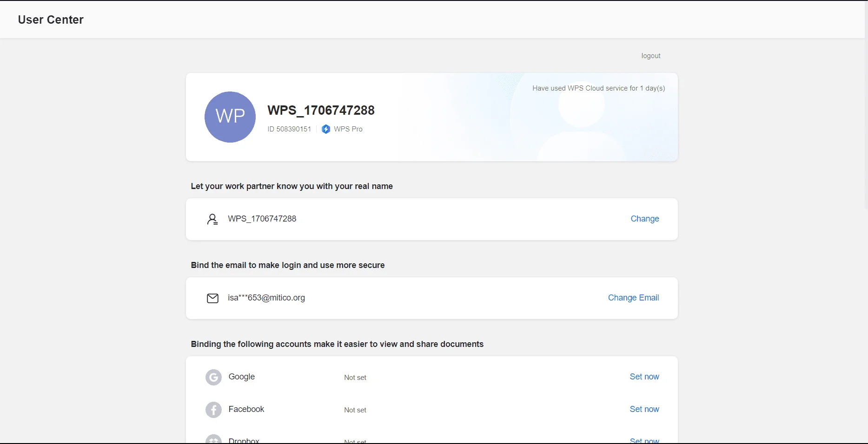Click the WPS Pro label
This screenshot has width=868, height=444.
[x=348, y=129]
